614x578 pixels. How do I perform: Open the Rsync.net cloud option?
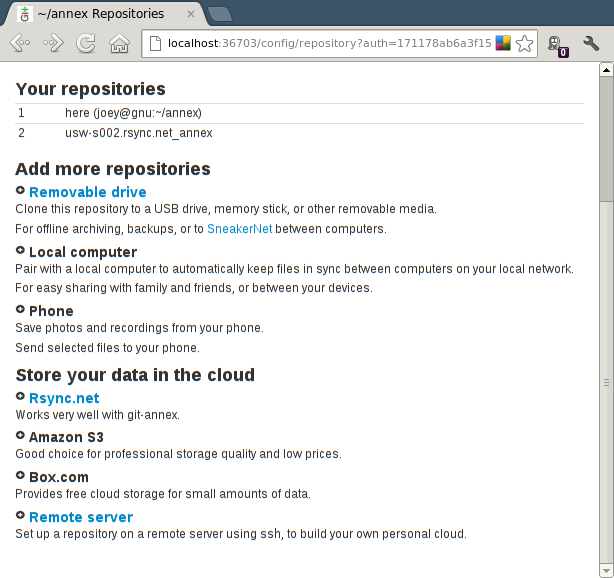pyautogui.click(x=64, y=398)
